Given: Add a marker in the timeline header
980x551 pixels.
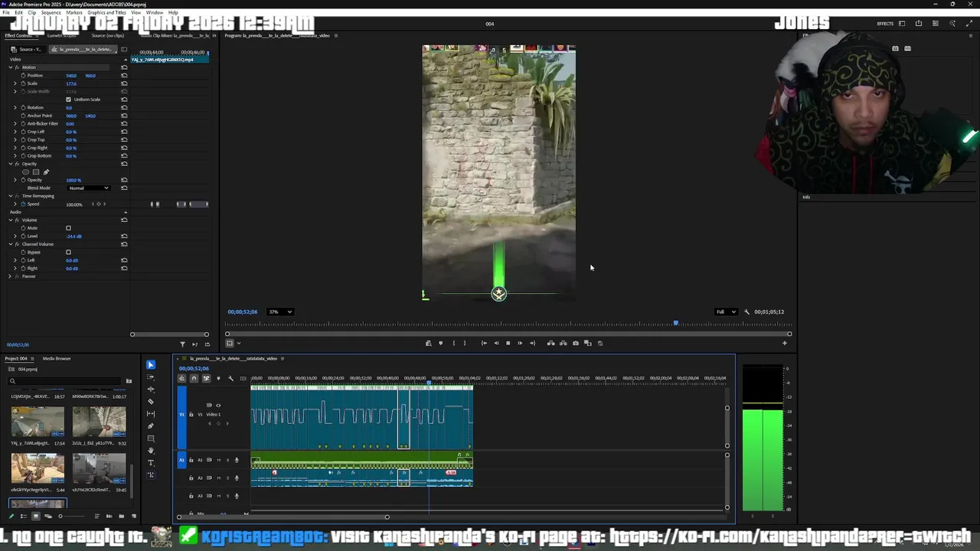Looking at the screenshot, I should pos(218,378).
